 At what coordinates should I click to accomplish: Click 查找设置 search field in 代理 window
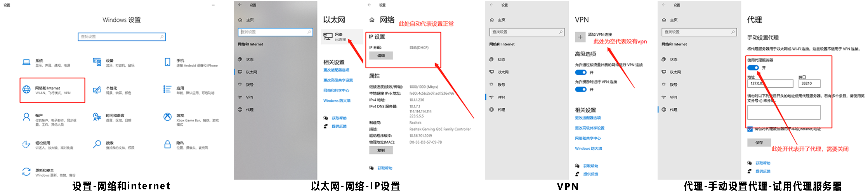click(x=699, y=32)
